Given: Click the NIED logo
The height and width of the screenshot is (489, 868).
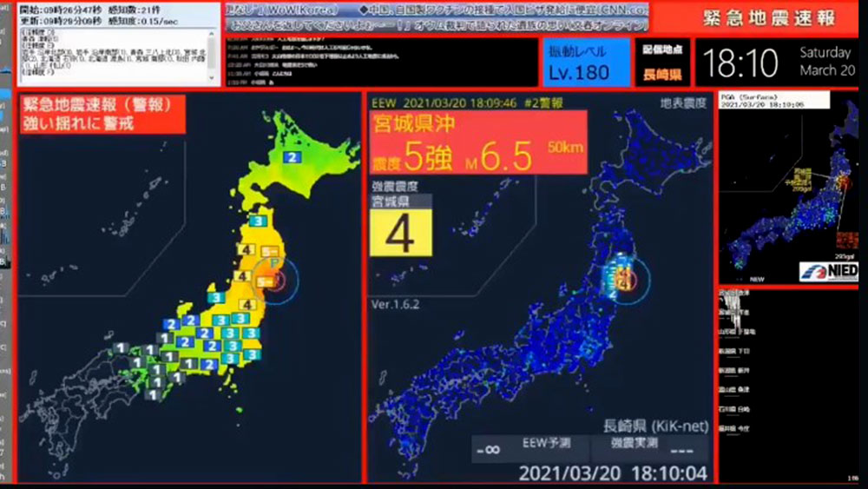Looking at the screenshot, I should 828,272.
